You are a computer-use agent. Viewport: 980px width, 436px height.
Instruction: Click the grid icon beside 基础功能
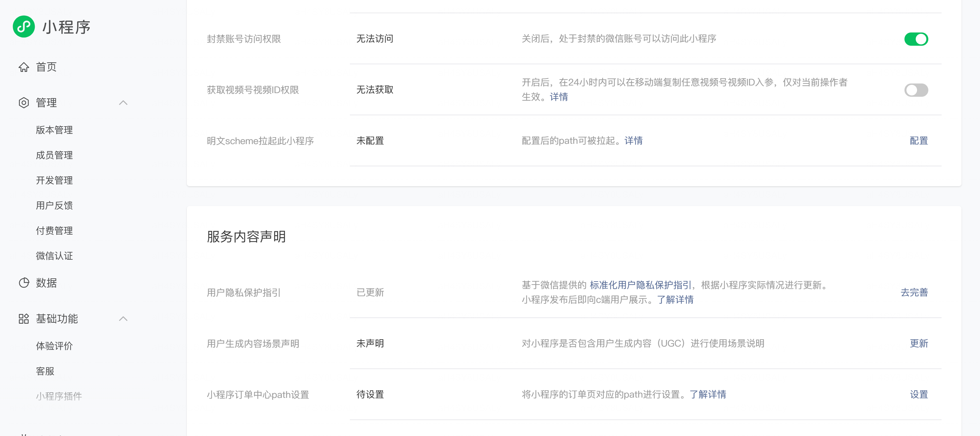[24, 318]
